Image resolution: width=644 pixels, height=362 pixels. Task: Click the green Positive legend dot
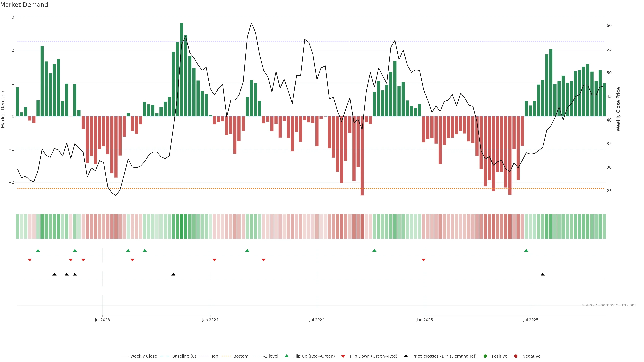[x=485, y=356]
